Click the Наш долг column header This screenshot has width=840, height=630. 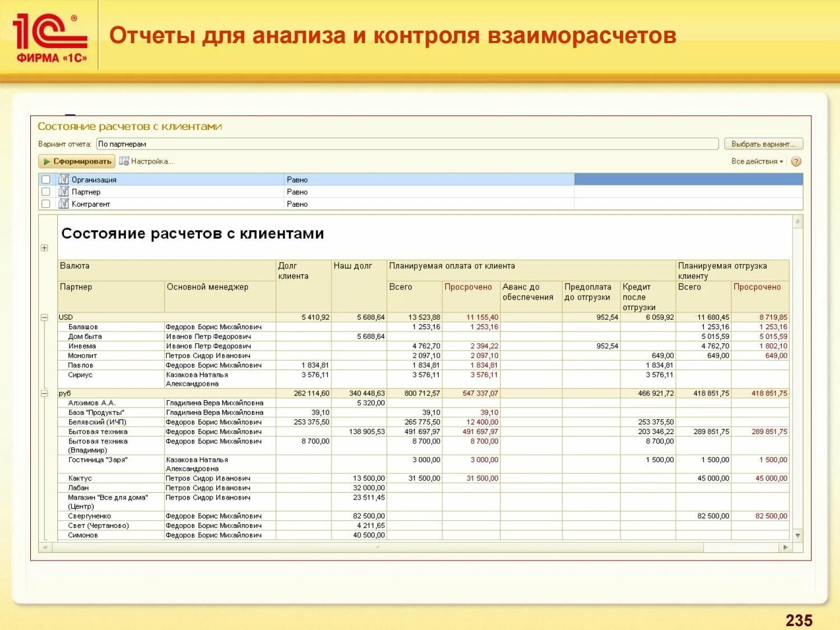tap(359, 286)
